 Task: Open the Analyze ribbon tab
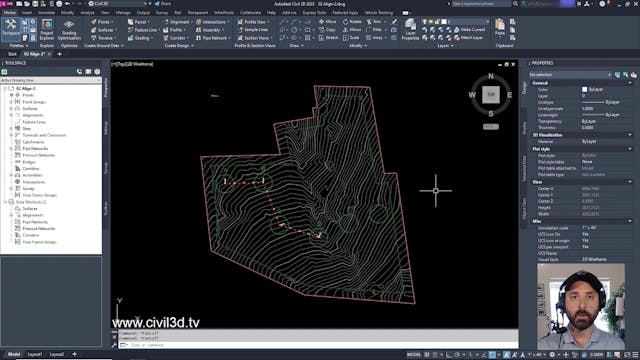coord(87,13)
